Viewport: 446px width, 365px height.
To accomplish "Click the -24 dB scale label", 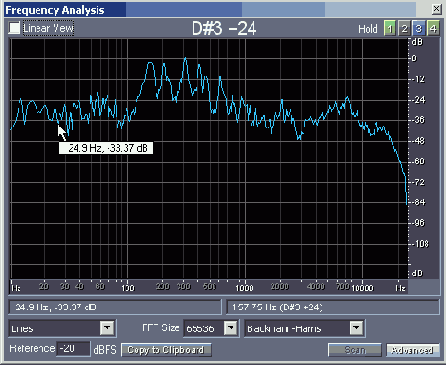I will point(418,100).
